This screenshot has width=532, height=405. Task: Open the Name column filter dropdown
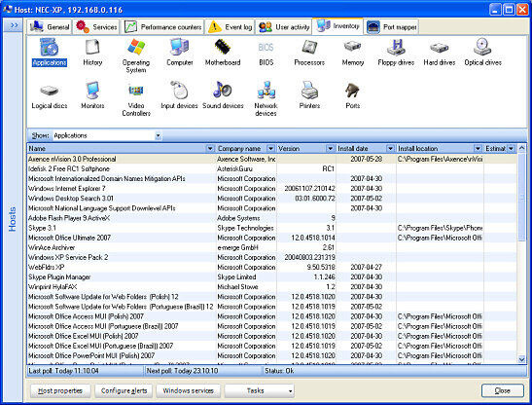(x=210, y=149)
